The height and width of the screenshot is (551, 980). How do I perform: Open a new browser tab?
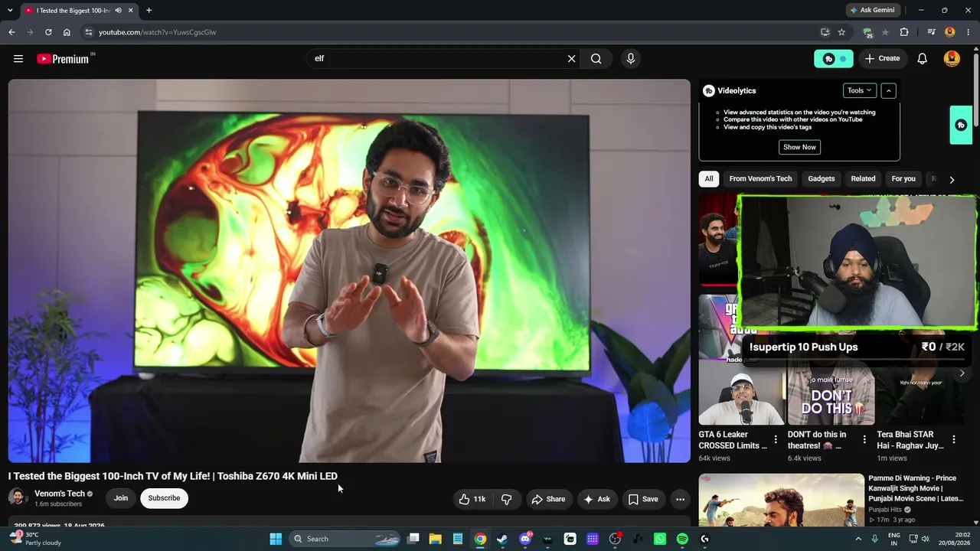pos(149,11)
